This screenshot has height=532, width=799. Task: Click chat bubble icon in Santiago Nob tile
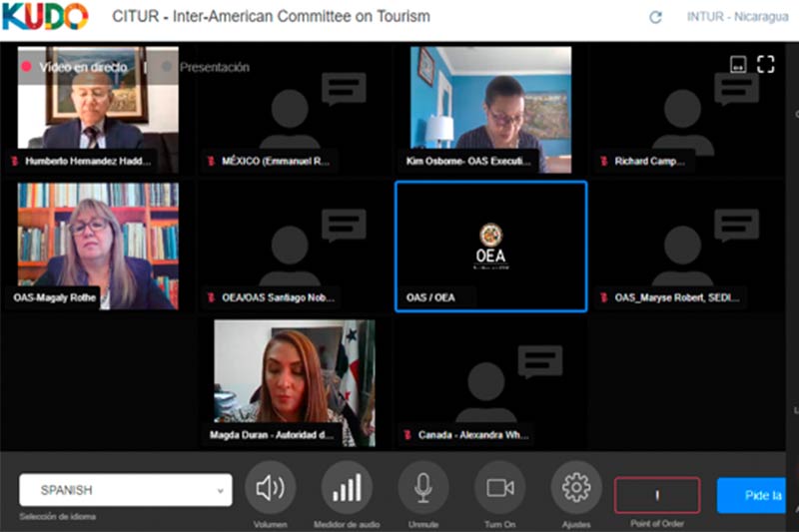tap(344, 225)
